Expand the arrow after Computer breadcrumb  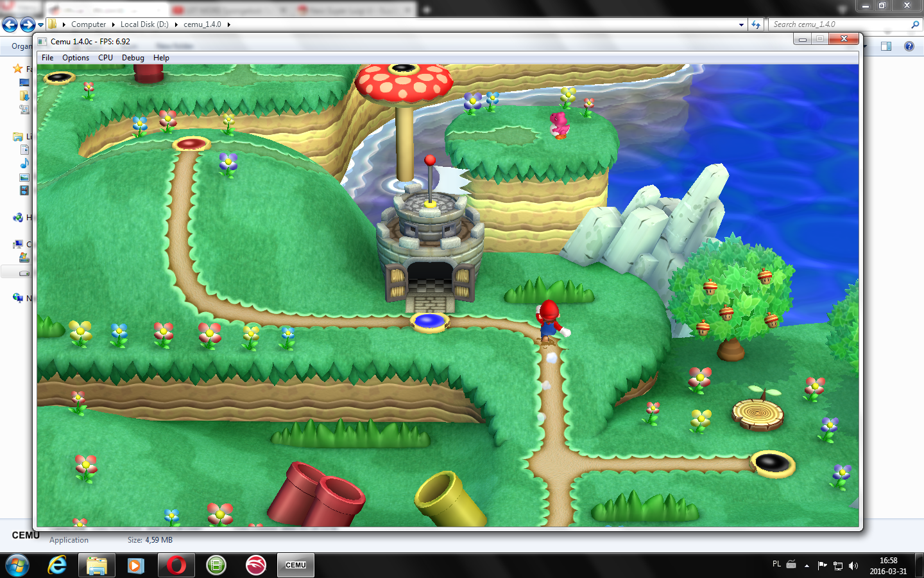point(114,24)
